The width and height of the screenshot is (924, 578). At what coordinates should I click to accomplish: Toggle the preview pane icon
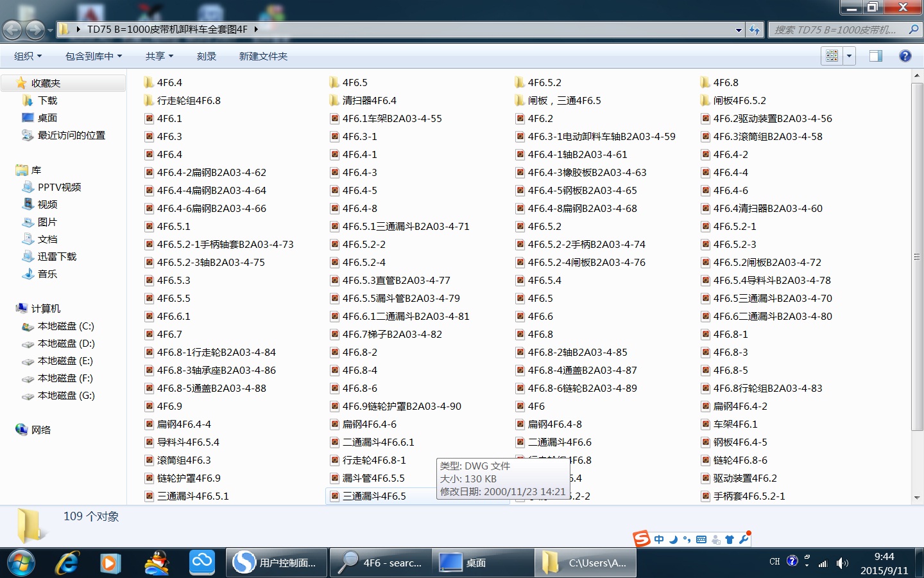click(876, 56)
